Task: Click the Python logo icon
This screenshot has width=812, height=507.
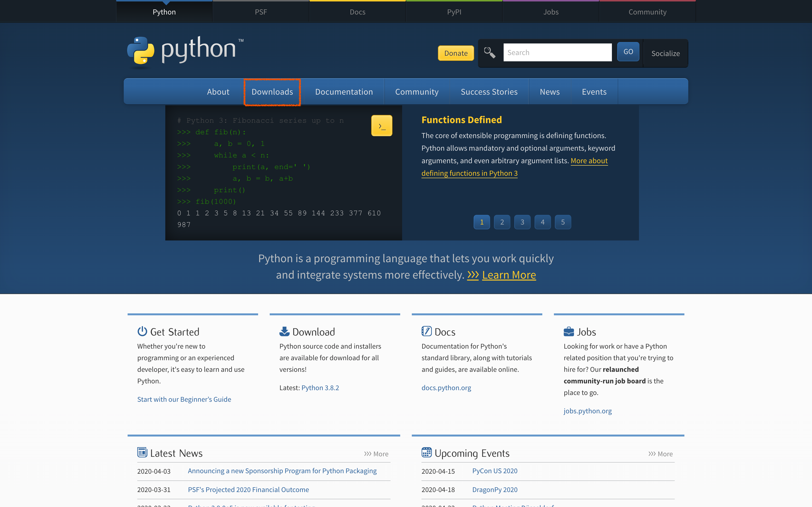Action: [x=141, y=50]
